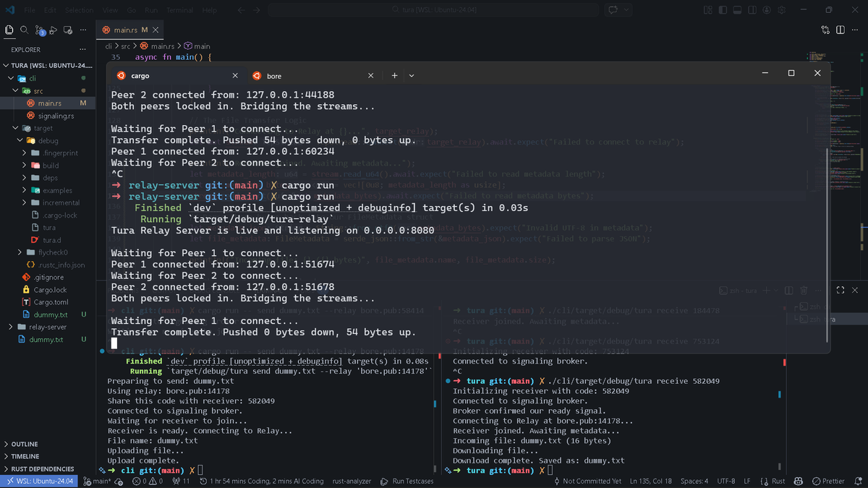
Task: Open the Terminal menu
Action: (x=179, y=10)
